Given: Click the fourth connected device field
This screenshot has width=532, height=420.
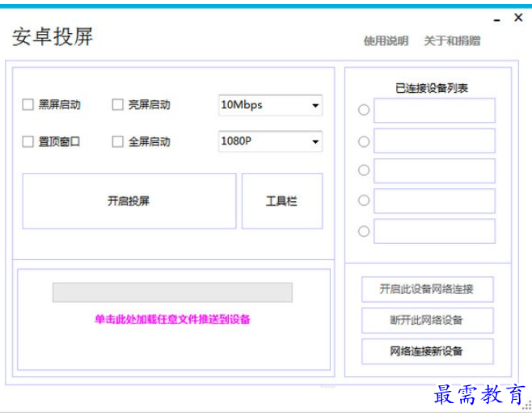Looking at the screenshot, I should (x=434, y=201).
